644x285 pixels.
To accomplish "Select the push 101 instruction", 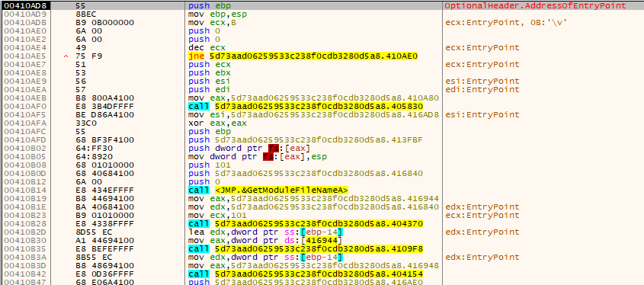I will [x=205, y=165].
